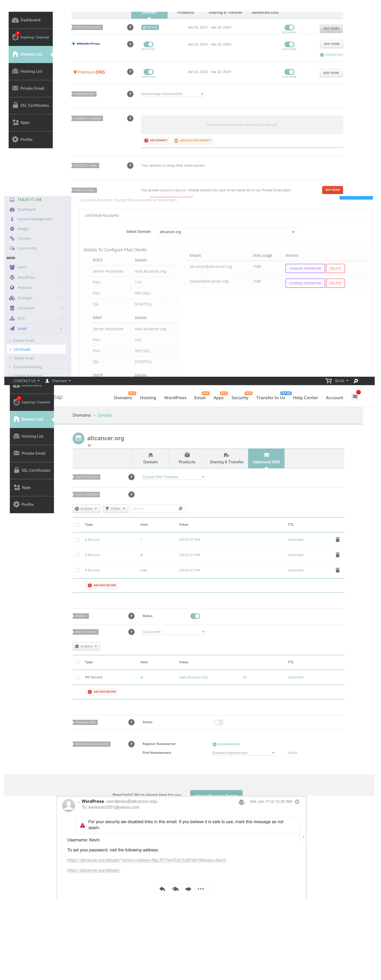
Task: Click DELETE for system@altcancer.org
Action: click(335, 283)
